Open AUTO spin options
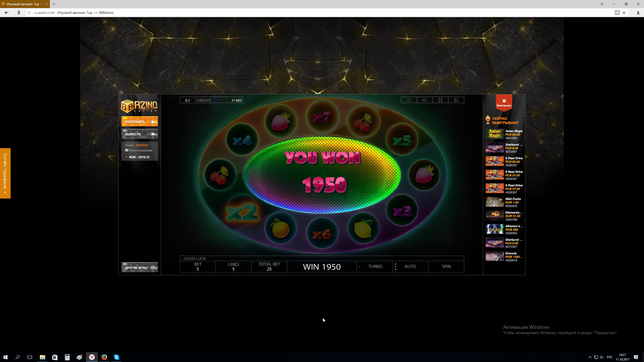This screenshot has height=362, width=644. pos(410,266)
